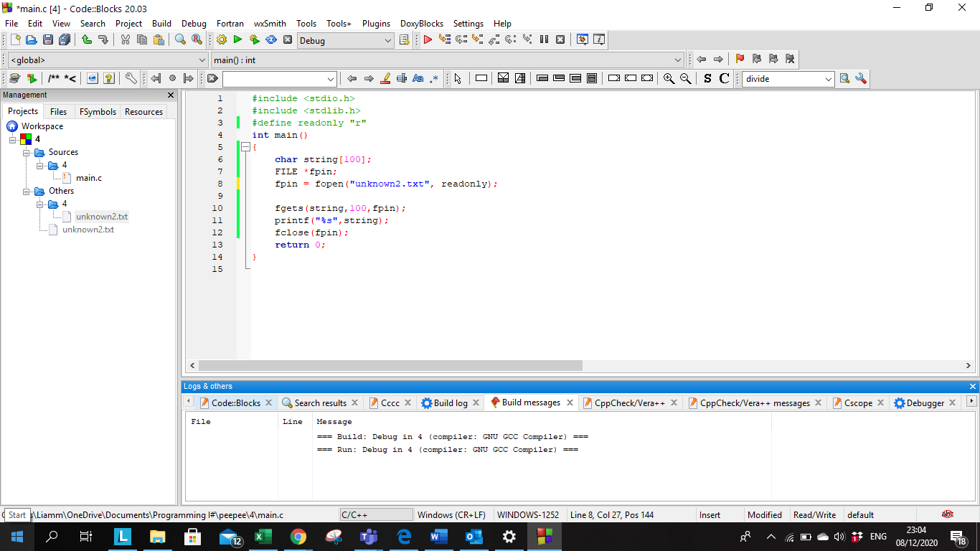The image size is (980, 551).
Task: Switch to the Build log tab
Action: click(x=450, y=403)
